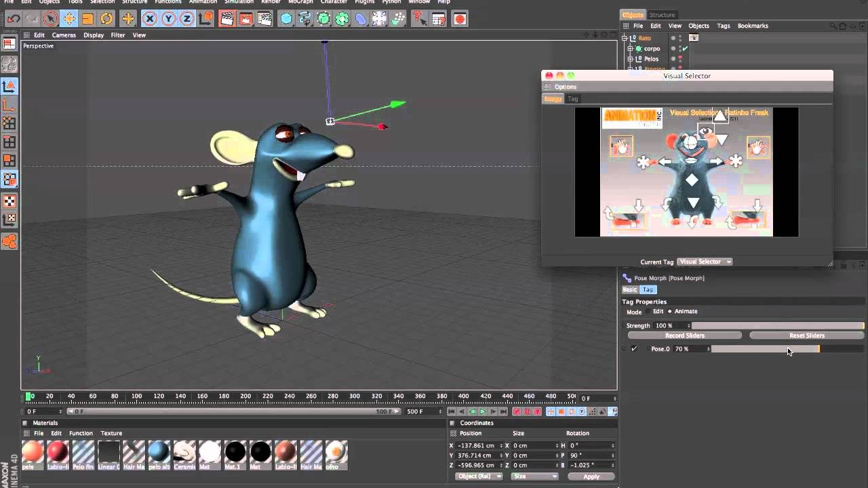Render the active view clapperboard icon

tap(227, 19)
